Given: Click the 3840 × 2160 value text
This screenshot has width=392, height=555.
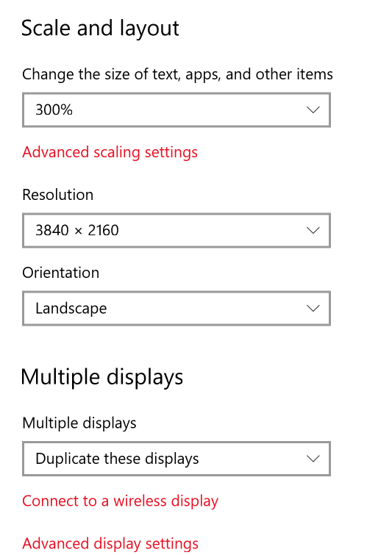Looking at the screenshot, I should 77,230.
